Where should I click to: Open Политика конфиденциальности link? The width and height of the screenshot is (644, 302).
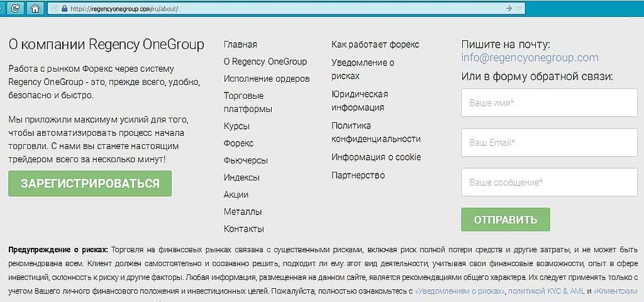[376, 132]
